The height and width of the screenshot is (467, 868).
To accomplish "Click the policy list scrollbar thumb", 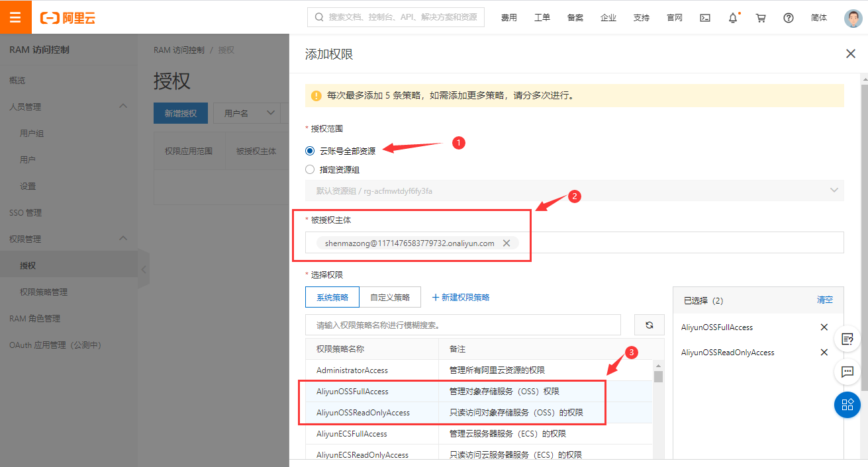I will coord(658,376).
